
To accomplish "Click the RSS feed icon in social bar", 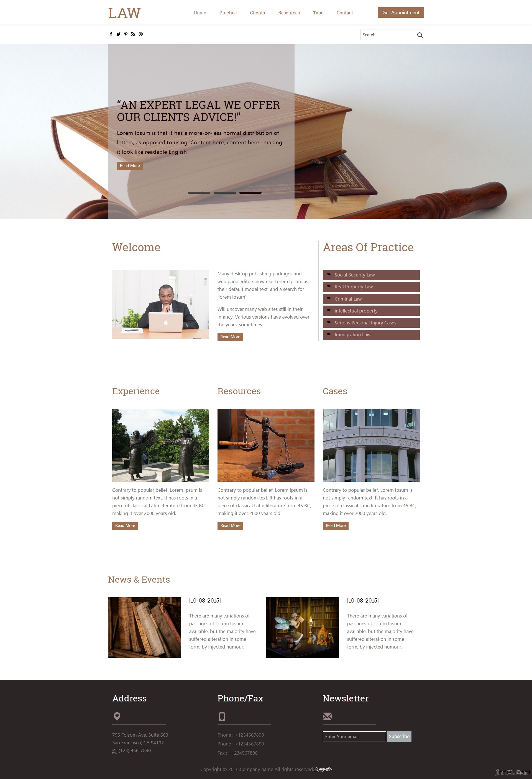I will point(132,34).
